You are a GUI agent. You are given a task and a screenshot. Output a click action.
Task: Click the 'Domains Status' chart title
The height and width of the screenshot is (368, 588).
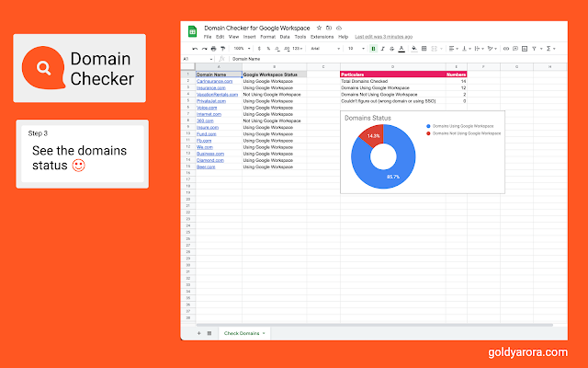(367, 118)
